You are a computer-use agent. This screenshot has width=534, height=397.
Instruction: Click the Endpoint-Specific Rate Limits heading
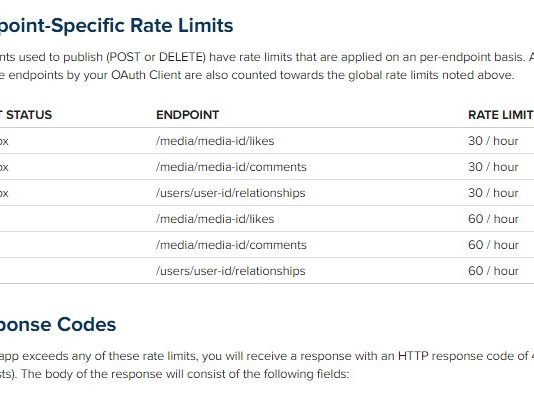[x=116, y=26]
